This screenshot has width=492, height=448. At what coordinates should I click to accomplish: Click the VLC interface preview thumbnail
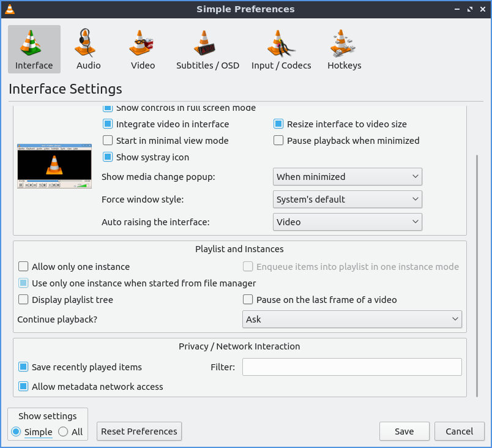tap(54, 166)
